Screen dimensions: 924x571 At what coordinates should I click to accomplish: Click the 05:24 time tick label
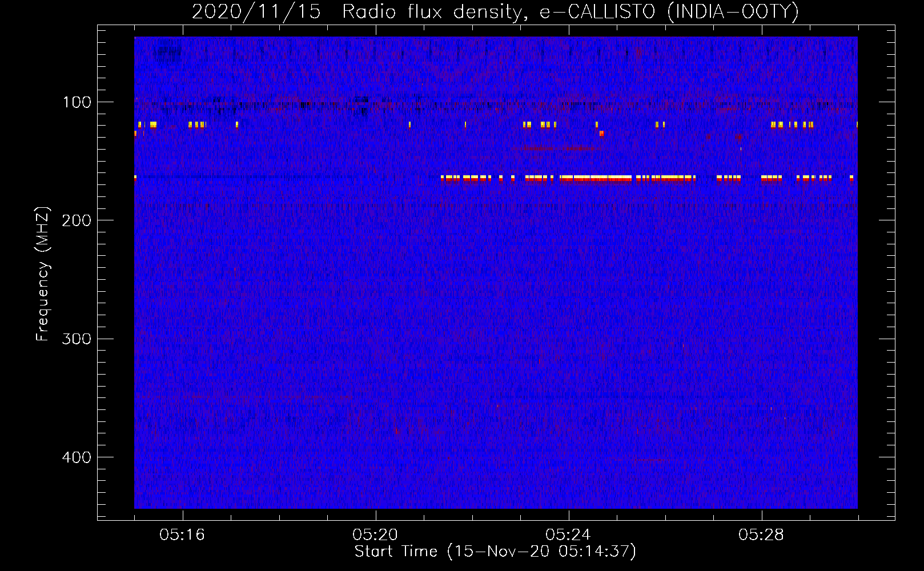click(568, 534)
